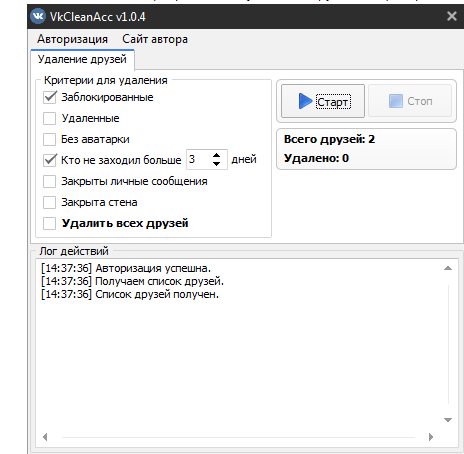Increase days value with spinner up arrow
The image size is (464, 454).
pyautogui.click(x=216, y=155)
